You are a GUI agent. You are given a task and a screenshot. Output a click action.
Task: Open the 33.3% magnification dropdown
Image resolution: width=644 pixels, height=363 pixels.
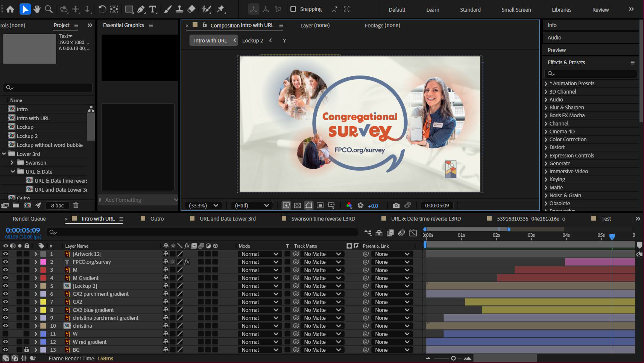(204, 206)
